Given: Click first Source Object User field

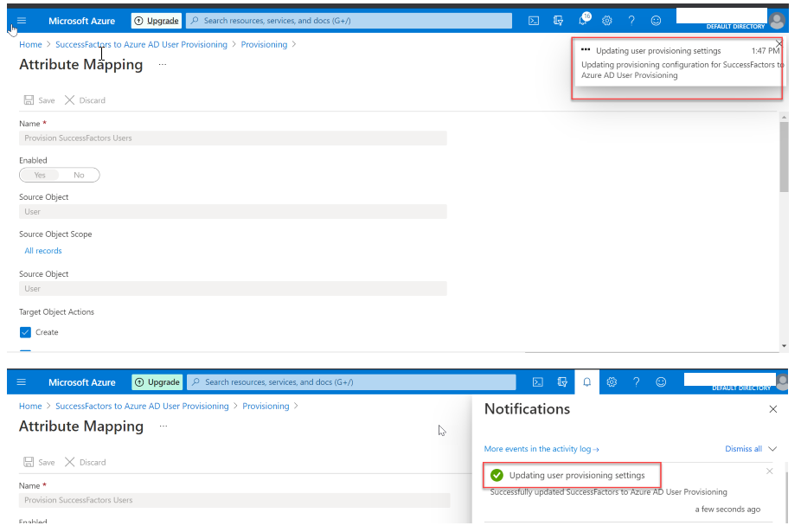Looking at the screenshot, I should 233,212.
